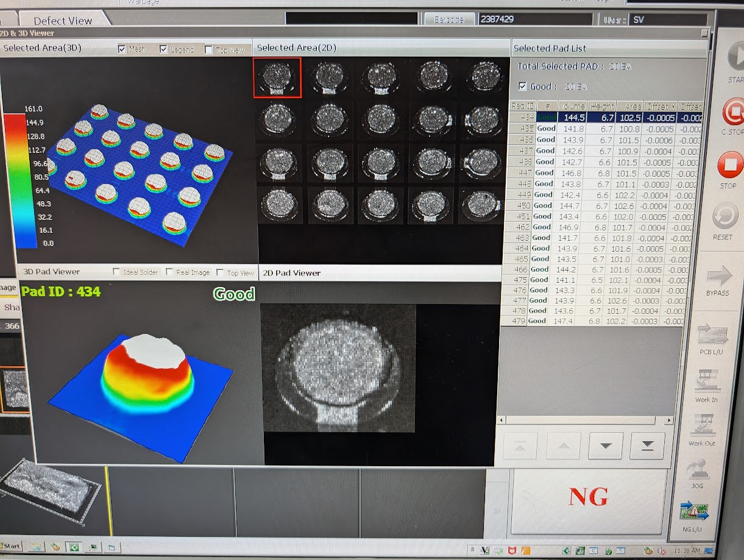
Task: Click the PCB L/U icon
Action: [712, 335]
